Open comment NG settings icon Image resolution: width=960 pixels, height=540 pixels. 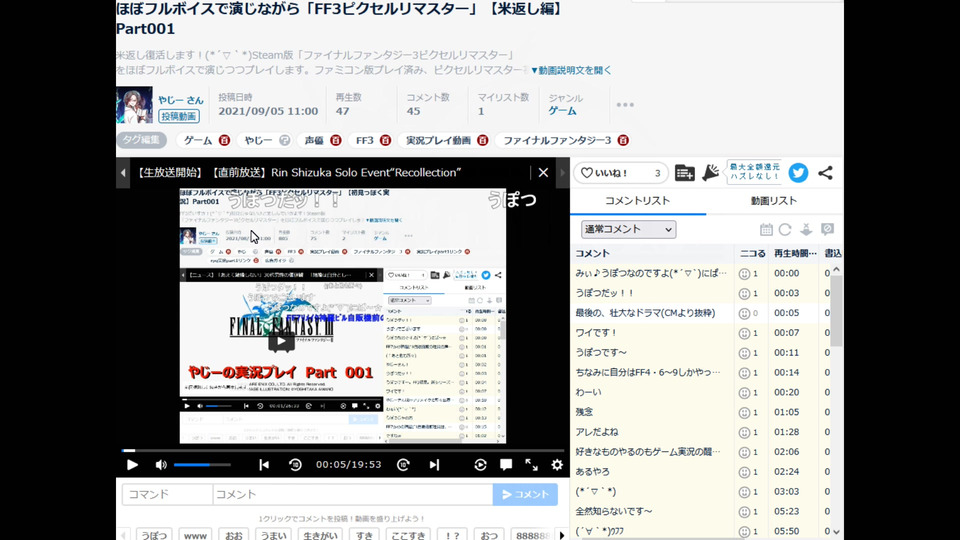coord(827,230)
